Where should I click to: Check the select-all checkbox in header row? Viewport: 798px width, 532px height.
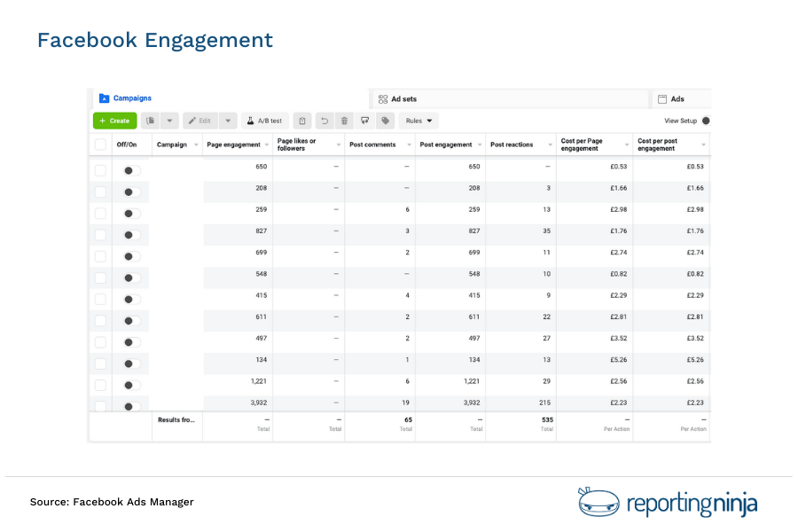pyautogui.click(x=100, y=144)
